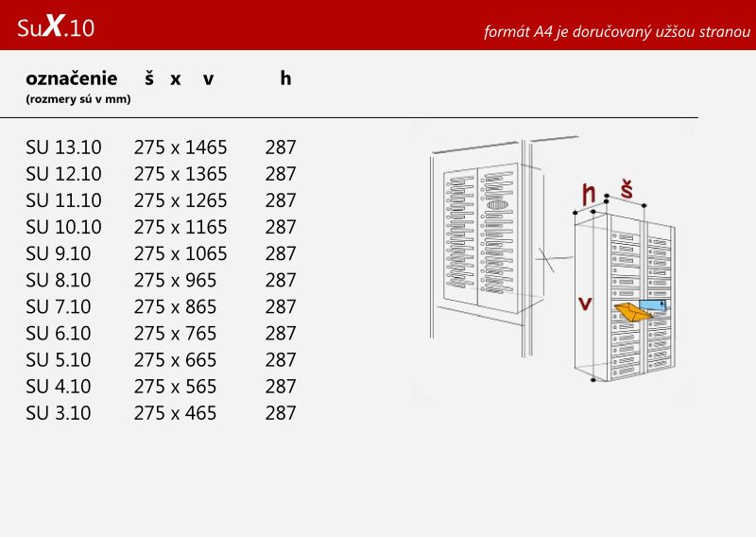Viewport: 756px width, 537px height.
Task: Select the SU 7.10 row label
Action: point(59,306)
